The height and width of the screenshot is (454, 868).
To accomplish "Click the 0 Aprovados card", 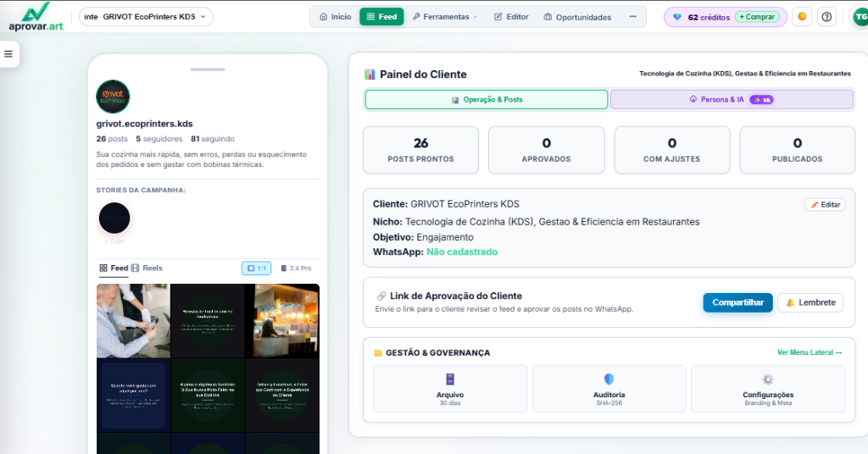I will (x=547, y=150).
